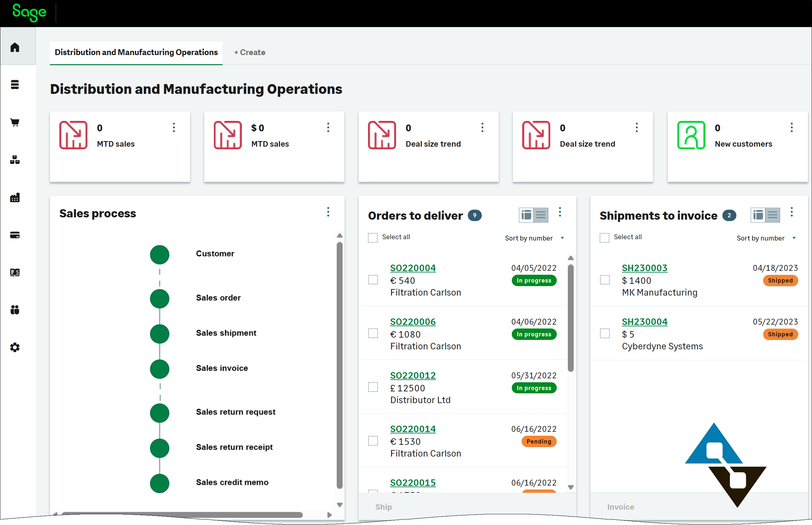This screenshot has width=812, height=525.
Task: Switch Shipments to invoice to card view
Action: pos(758,215)
